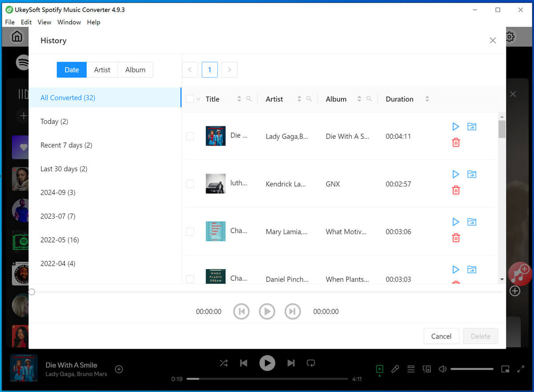
Task: Click Spotify main play button
Action: tap(267, 363)
